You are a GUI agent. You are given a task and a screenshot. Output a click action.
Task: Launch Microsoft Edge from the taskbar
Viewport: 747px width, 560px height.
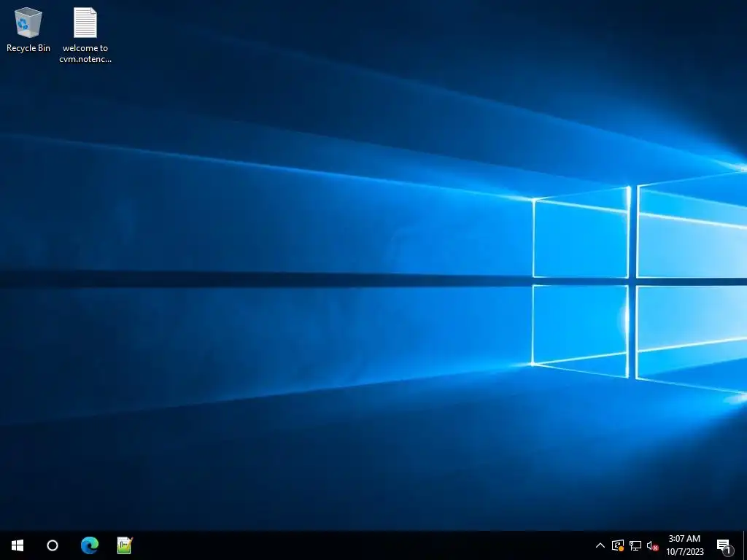click(89, 545)
